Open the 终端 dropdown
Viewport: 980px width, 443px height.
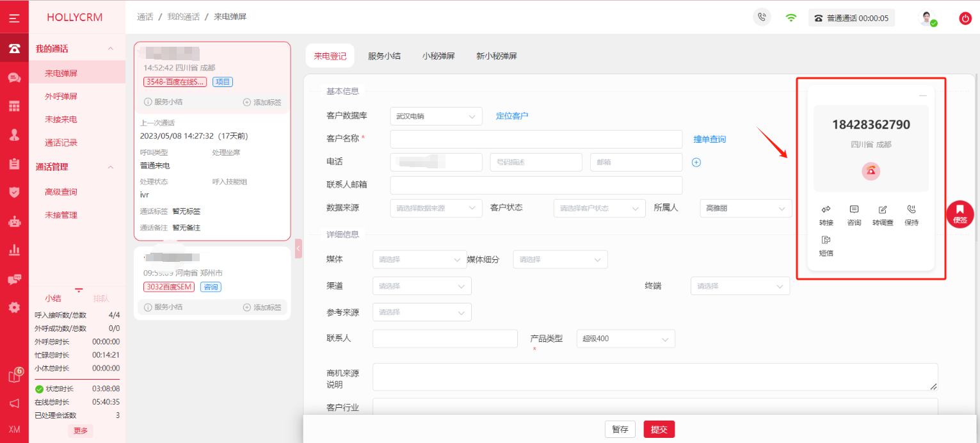pyautogui.click(x=740, y=286)
